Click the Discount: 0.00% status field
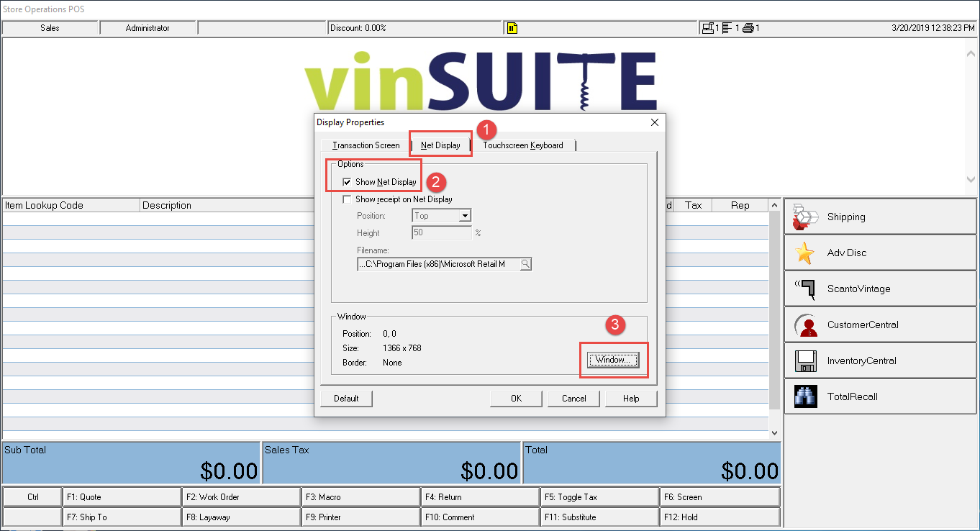Viewport: 980px width, 531px height. [414, 28]
